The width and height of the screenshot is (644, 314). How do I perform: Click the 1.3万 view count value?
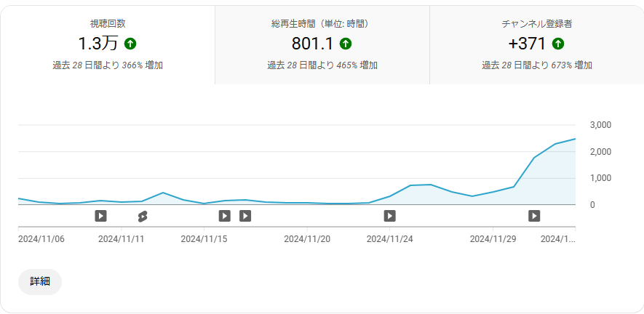[x=98, y=44]
